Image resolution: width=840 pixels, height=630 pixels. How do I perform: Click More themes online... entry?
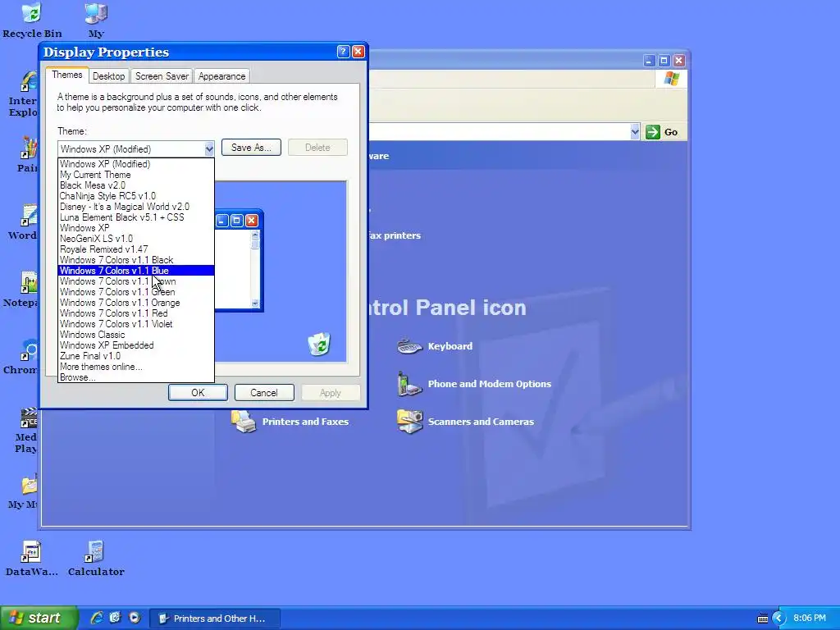136,367
